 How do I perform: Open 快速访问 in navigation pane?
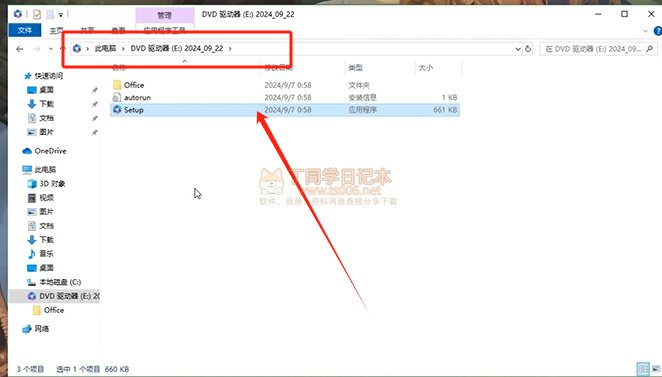click(49, 76)
